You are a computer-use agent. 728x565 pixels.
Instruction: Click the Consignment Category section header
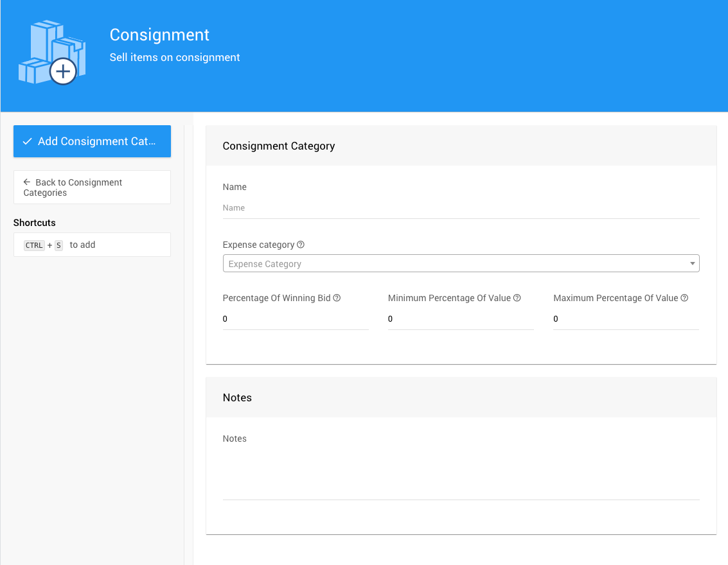coord(279,146)
